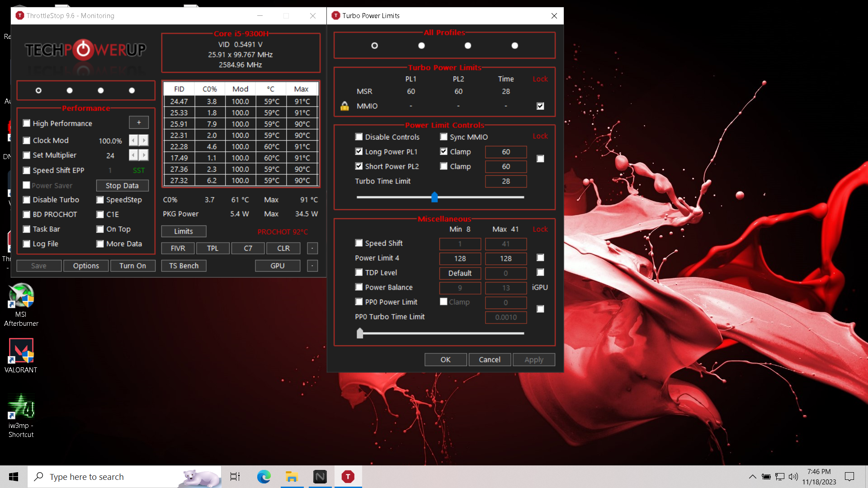This screenshot has height=488, width=868.
Task: Toggle C1E checkbox
Action: pyautogui.click(x=100, y=214)
